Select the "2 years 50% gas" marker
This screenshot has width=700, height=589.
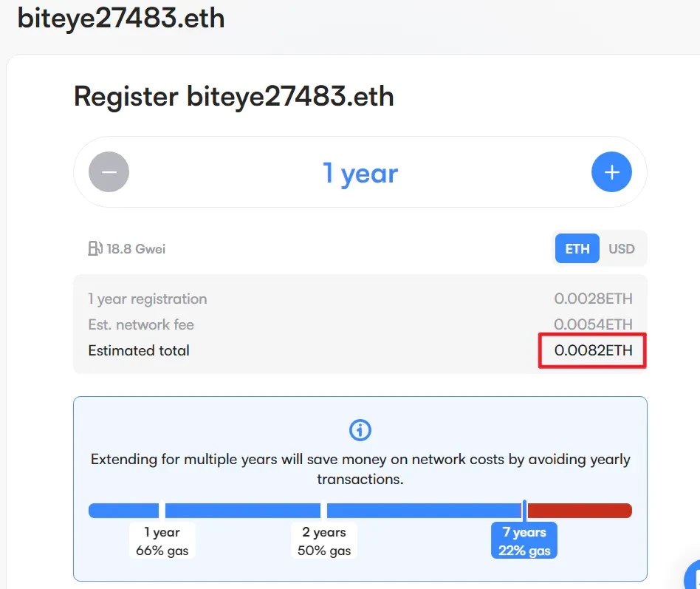pyautogui.click(x=323, y=541)
